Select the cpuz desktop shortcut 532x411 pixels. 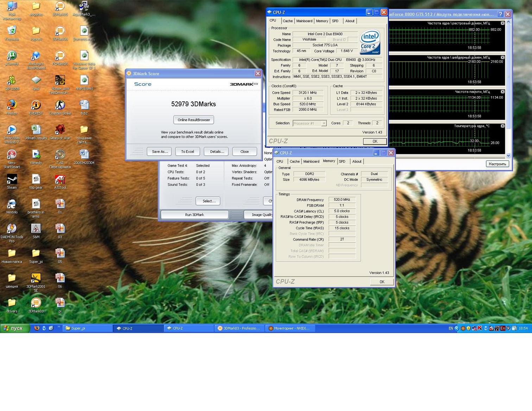[x=36, y=83]
